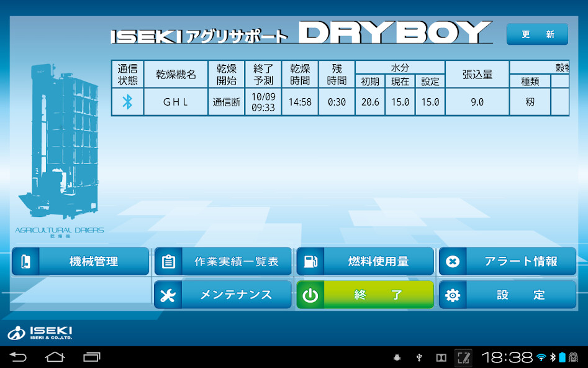Tap the Android debug bug icon
Image resolution: width=588 pixels, height=368 pixels.
point(397,357)
